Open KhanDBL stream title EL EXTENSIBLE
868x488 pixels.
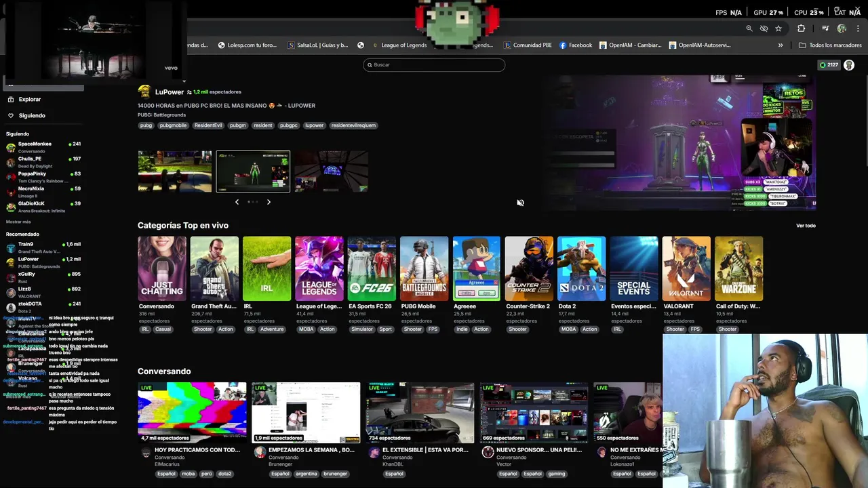pos(425,450)
